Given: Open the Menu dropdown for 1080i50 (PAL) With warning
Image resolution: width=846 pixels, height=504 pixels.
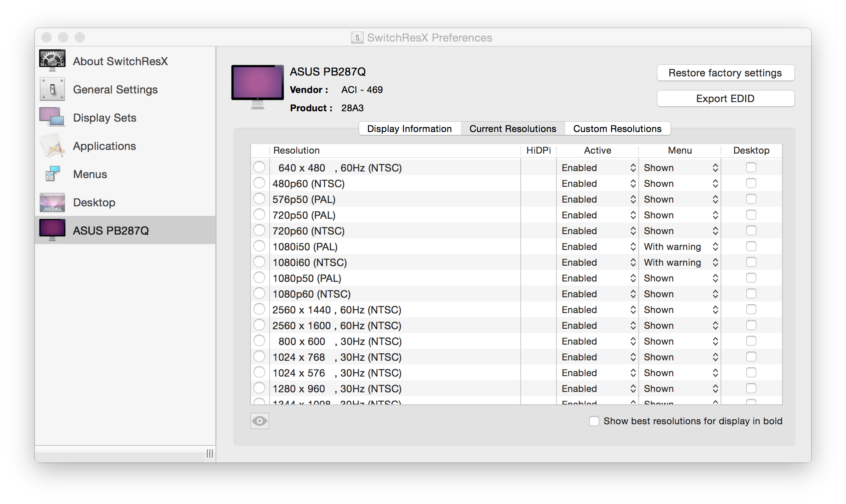Looking at the screenshot, I should pyautogui.click(x=681, y=247).
